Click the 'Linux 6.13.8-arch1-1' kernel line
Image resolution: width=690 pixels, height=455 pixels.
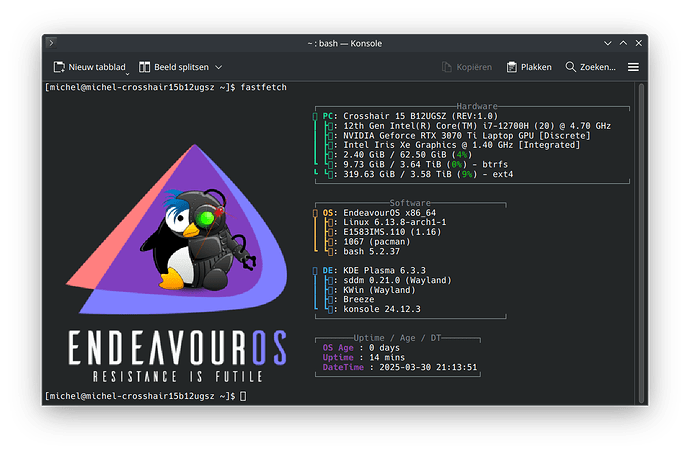click(x=395, y=222)
